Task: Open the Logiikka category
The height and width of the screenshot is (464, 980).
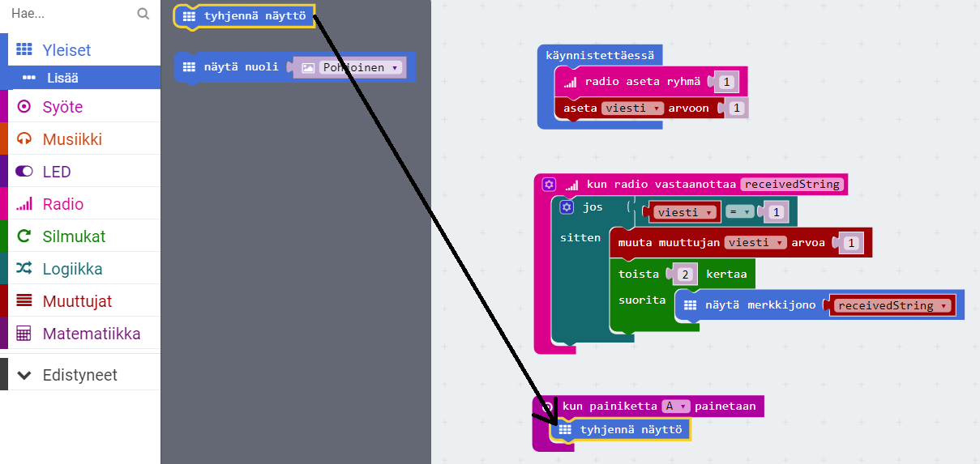Action: coord(72,269)
